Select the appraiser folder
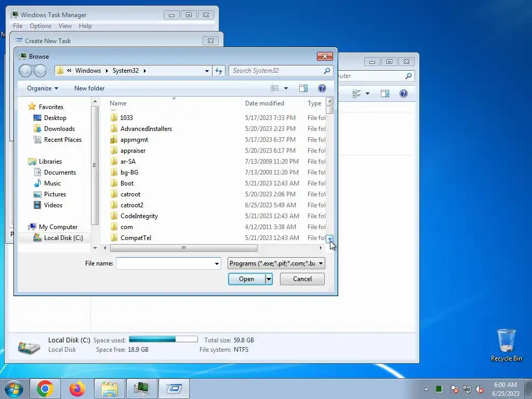Viewport: 532px width, 399px height. [133, 150]
